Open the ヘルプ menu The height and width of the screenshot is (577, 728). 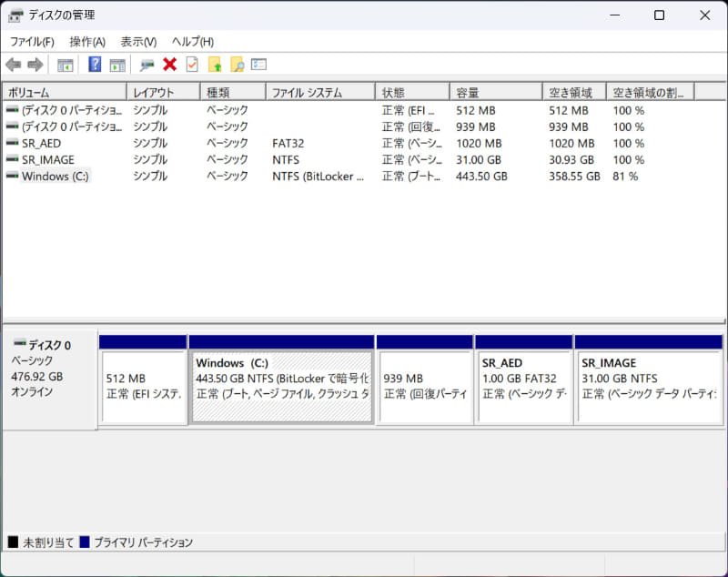pyautogui.click(x=189, y=42)
